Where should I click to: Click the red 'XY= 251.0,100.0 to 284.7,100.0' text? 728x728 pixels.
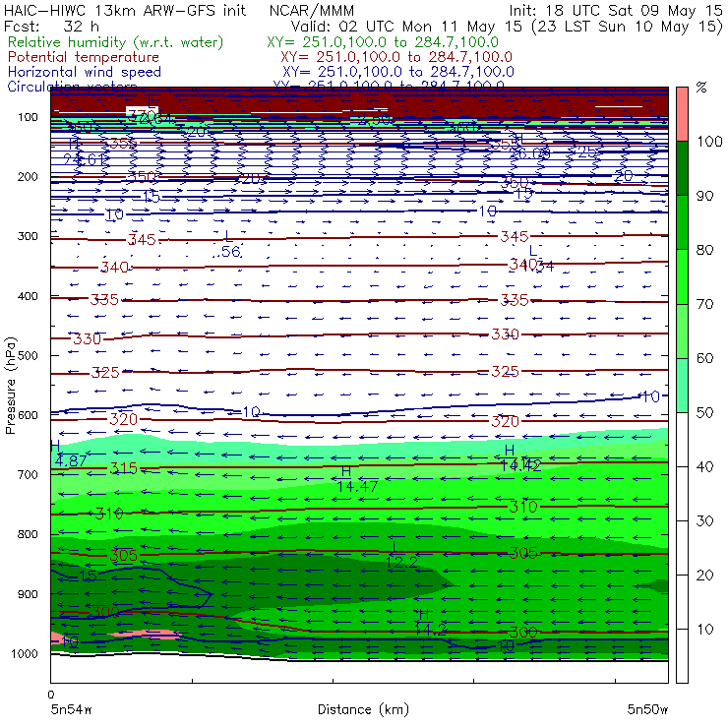[396, 57]
